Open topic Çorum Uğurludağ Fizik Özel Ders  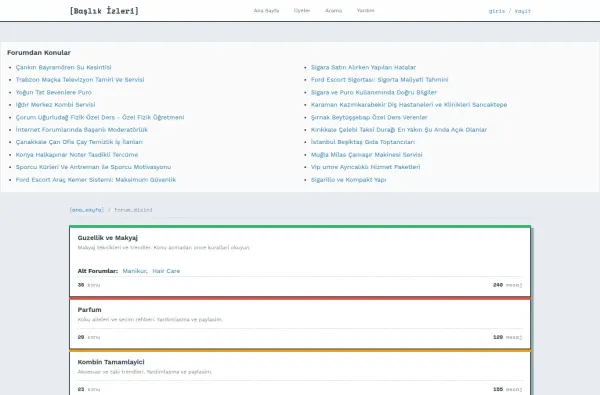pos(100,117)
